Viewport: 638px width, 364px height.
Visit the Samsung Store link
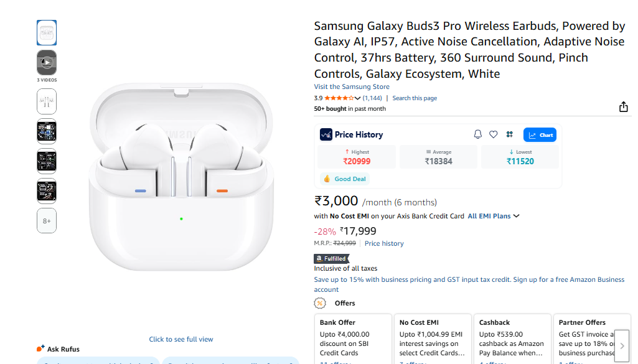pyautogui.click(x=352, y=86)
